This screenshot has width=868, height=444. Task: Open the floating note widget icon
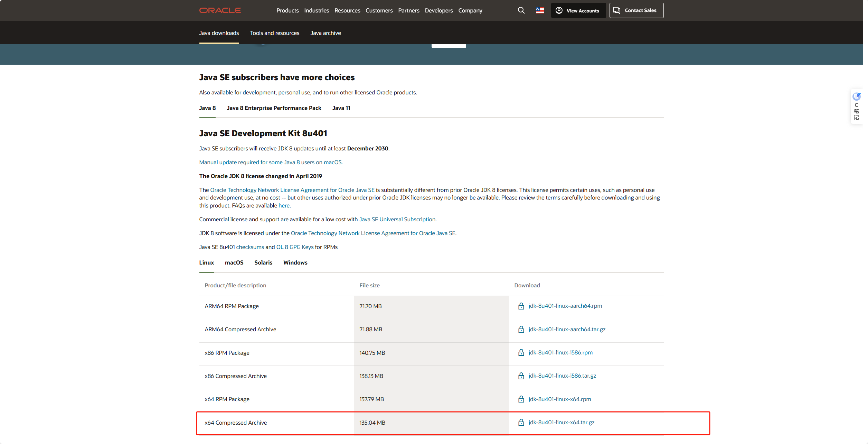pyautogui.click(x=856, y=97)
